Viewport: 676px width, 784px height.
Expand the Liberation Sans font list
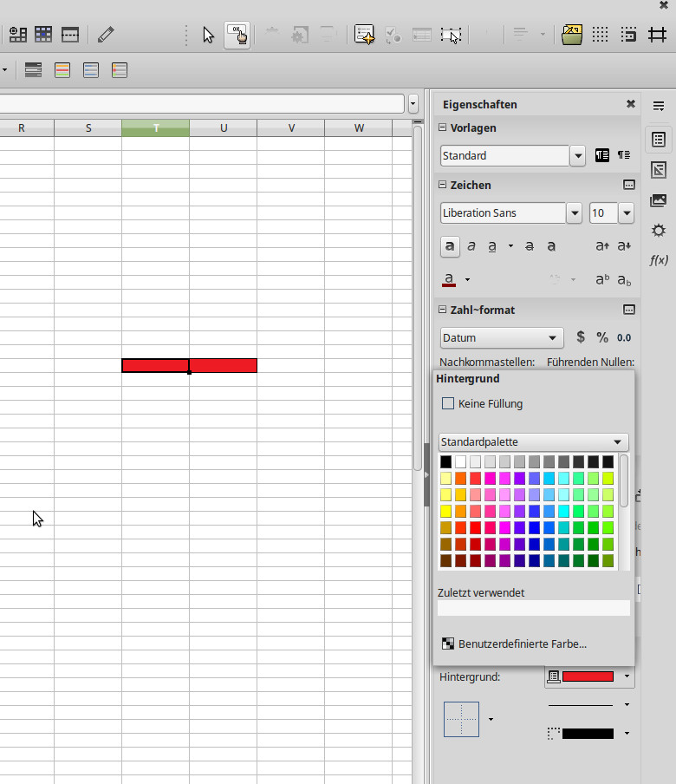pyautogui.click(x=574, y=213)
